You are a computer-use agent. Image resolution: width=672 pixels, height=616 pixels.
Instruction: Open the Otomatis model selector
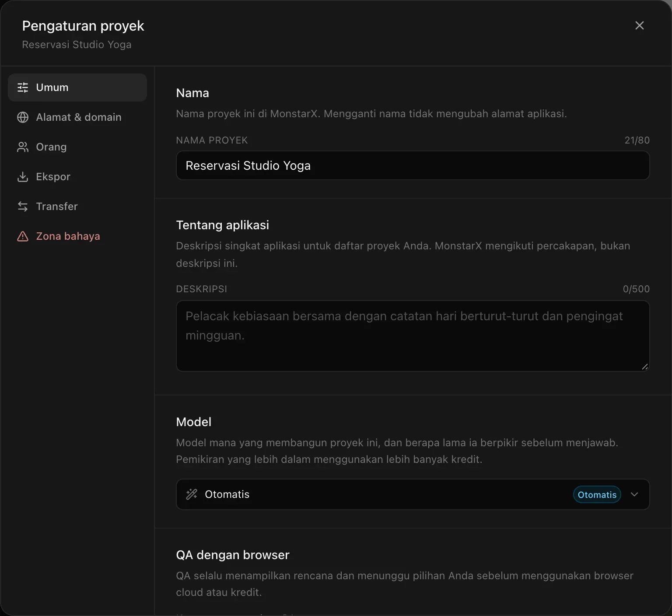pyautogui.click(x=413, y=494)
